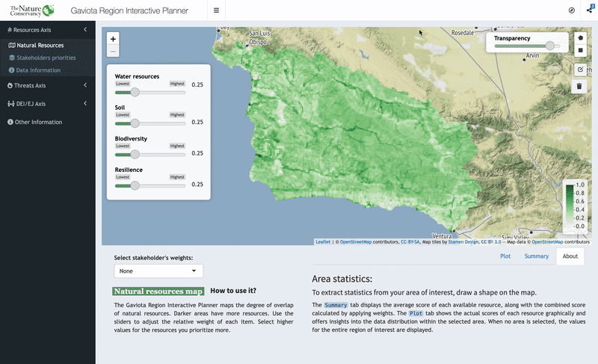Click the Water resources slider handle

click(x=135, y=93)
